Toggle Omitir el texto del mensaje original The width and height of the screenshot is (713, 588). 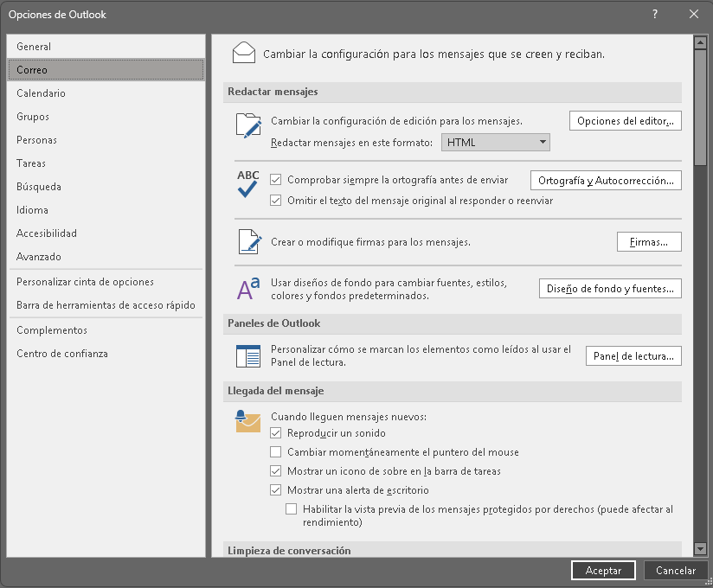(275, 201)
